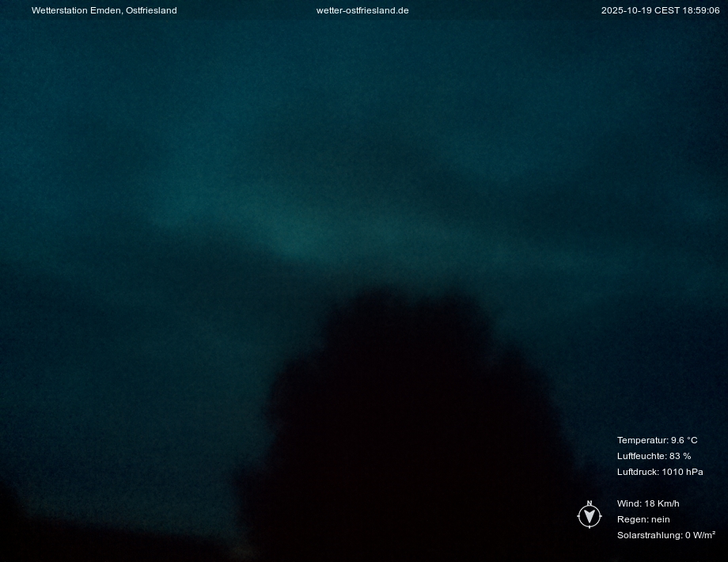Click the Temperatur label
Viewport: 728px width, 562px height.
point(643,440)
